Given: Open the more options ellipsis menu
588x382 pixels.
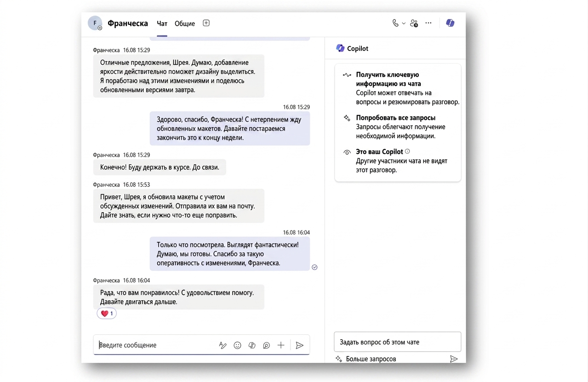Looking at the screenshot, I should pyautogui.click(x=428, y=23).
